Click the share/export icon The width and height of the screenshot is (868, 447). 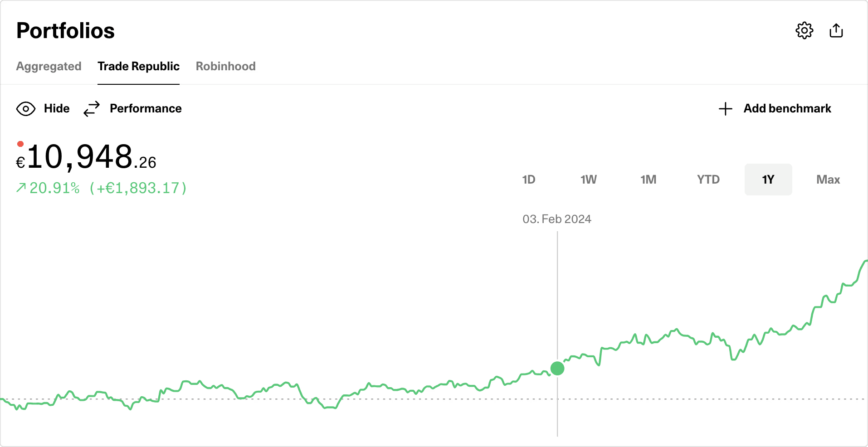(837, 30)
